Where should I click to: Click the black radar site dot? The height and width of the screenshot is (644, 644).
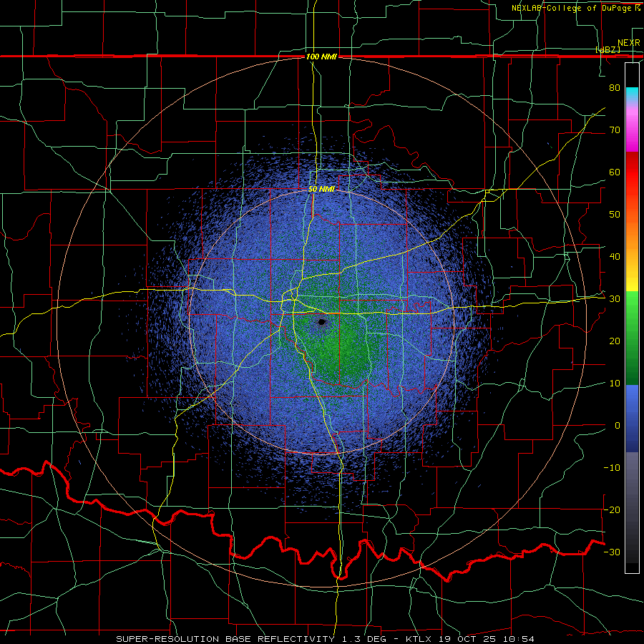[x=322, y=322]
